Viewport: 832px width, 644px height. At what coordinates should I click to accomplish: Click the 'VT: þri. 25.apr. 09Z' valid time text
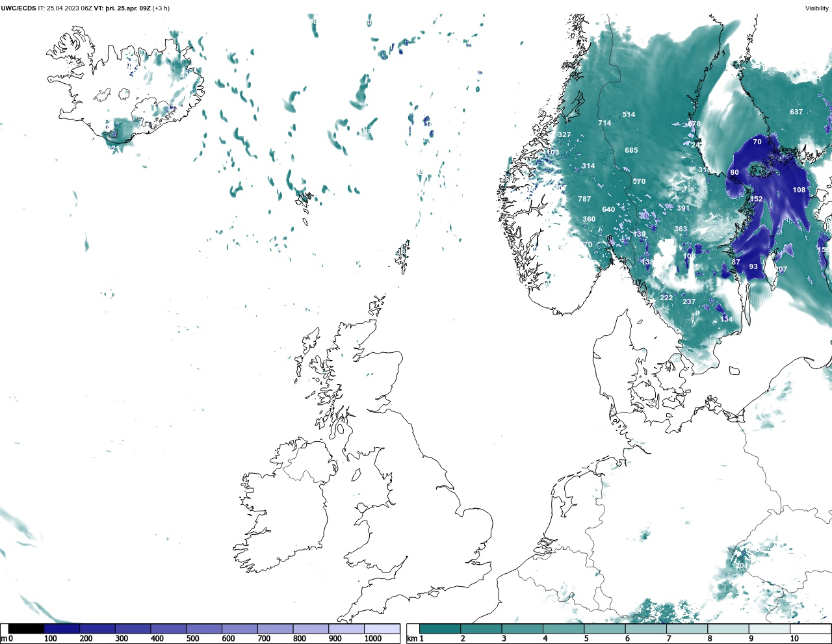(122, 8)
